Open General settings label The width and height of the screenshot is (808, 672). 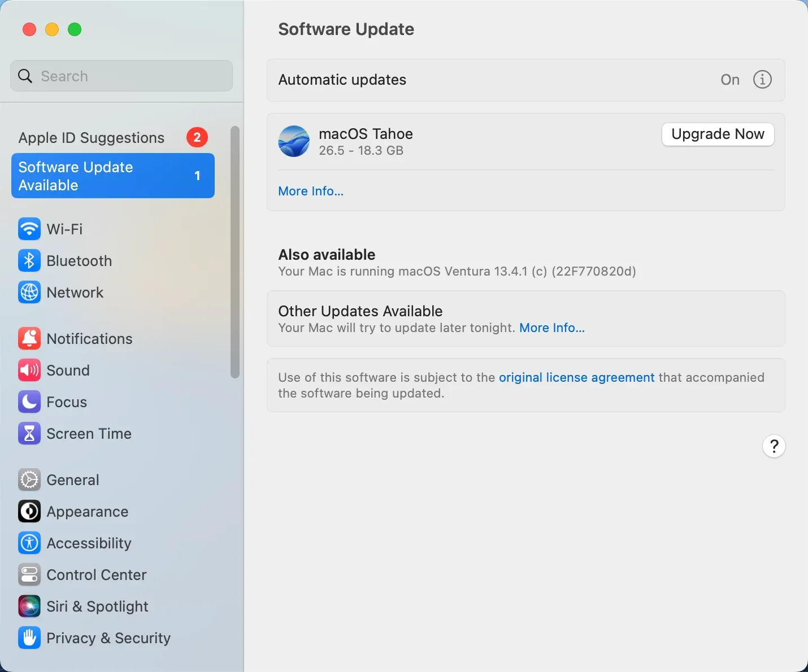tap(73, 480)
